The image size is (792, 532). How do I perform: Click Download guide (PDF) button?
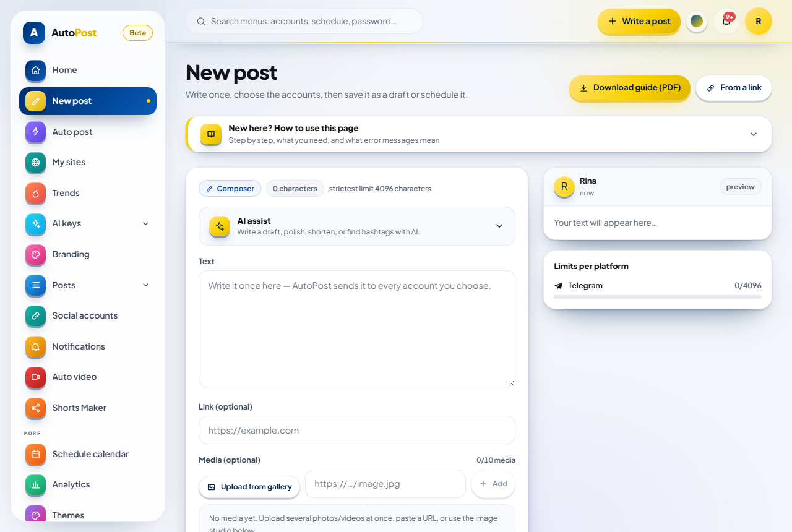630,88
